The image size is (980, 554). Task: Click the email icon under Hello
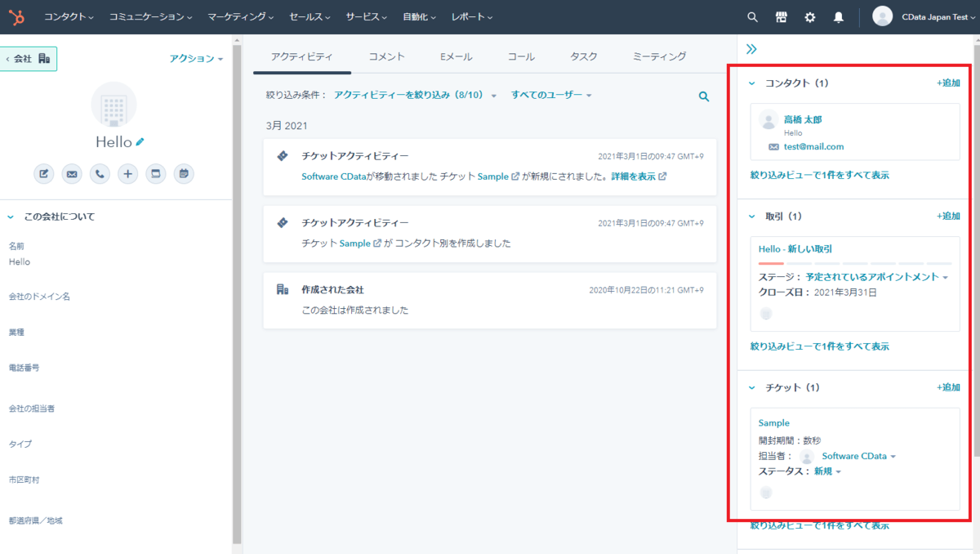pos(72,173)
